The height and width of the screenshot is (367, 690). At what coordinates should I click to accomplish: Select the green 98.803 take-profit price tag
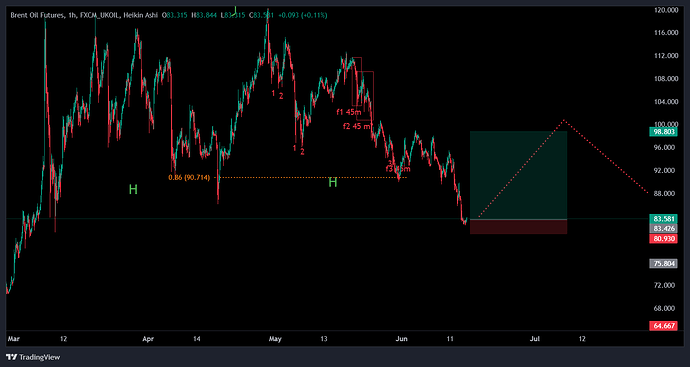click(x=663, y=132)
